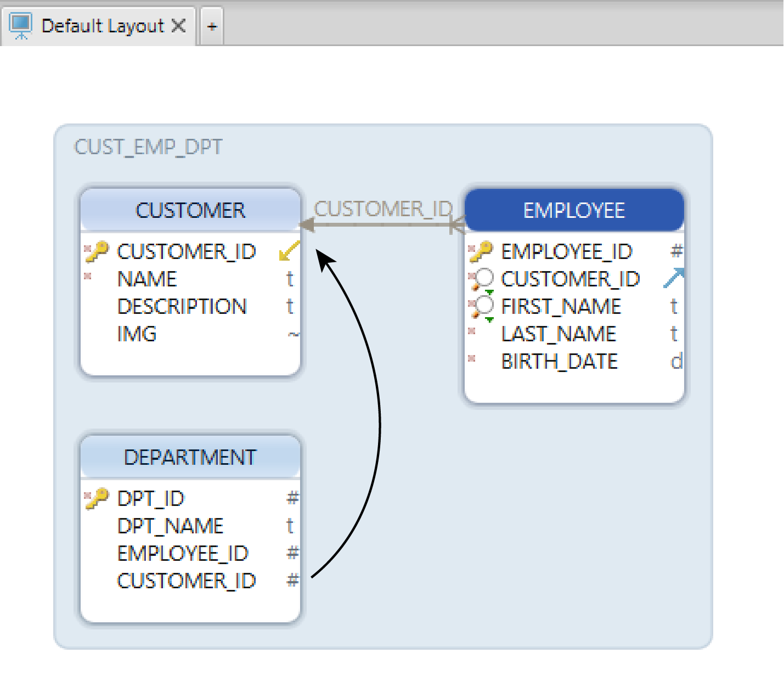
Task: Click the index magnifier icon beside EMPLOYEE table's CUSTOMER_ID
Action: 483,279
